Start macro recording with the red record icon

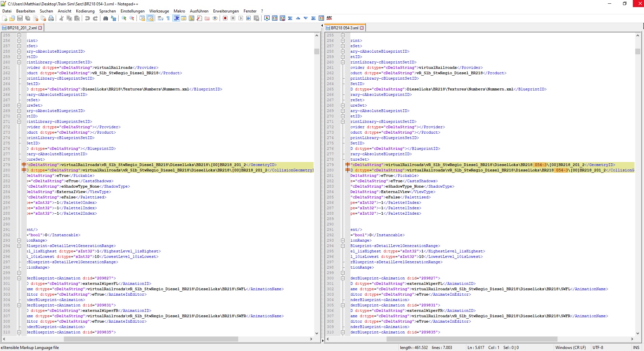click(x=225, y=18)
